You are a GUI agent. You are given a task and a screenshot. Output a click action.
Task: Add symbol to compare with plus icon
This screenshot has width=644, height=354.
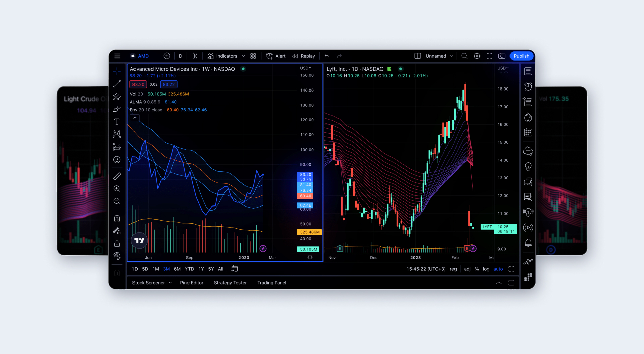[x=167, y=56]
